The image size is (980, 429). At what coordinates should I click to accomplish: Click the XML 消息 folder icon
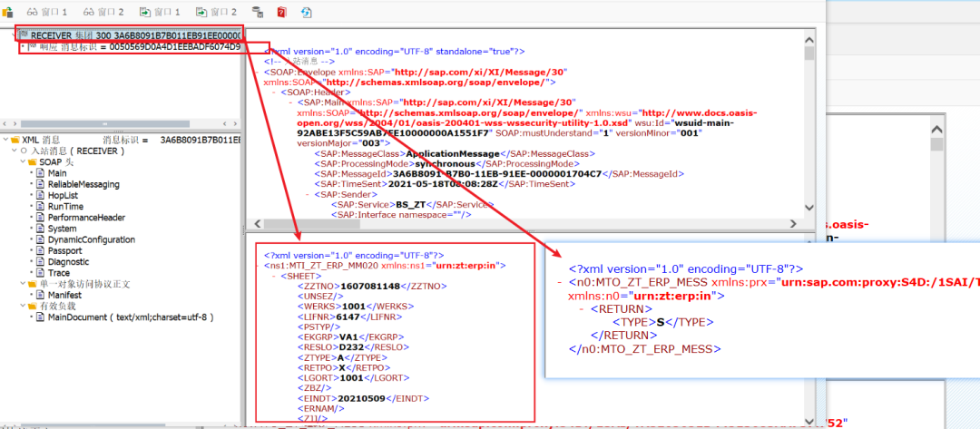(x=15, y=140)
